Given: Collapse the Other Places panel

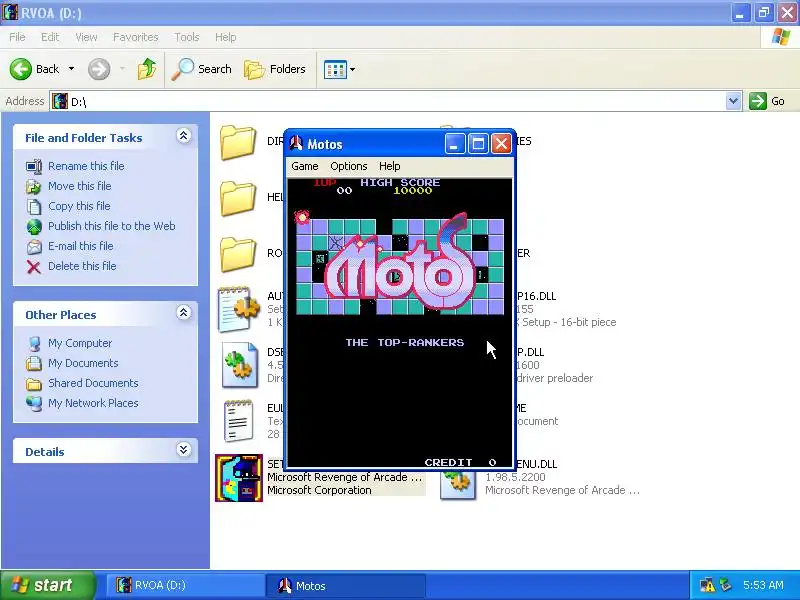Looking at the screenshot, I should coord(184,313).
